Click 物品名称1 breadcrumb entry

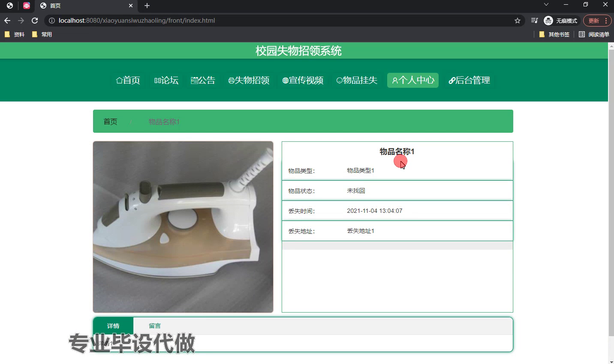tap(164, 122)
